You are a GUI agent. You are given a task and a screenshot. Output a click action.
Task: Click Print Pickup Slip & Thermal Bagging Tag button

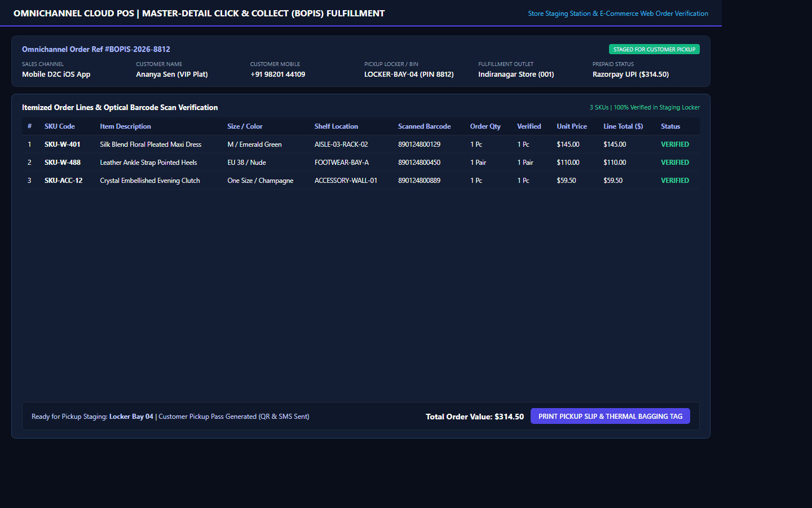click(x=610, y=416)
